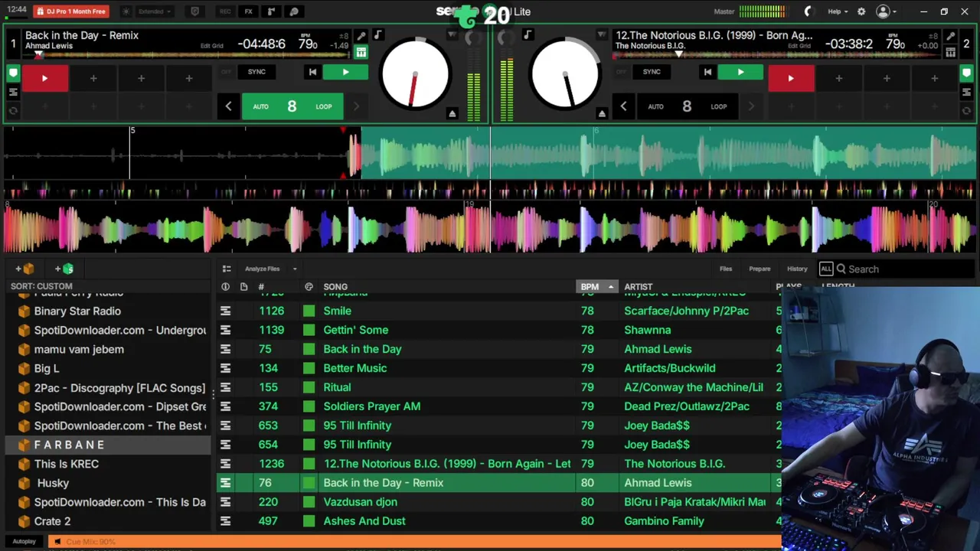980x551 pixels.
Task: Click Edit Grid on deck 1
Action: coord(211,46)
